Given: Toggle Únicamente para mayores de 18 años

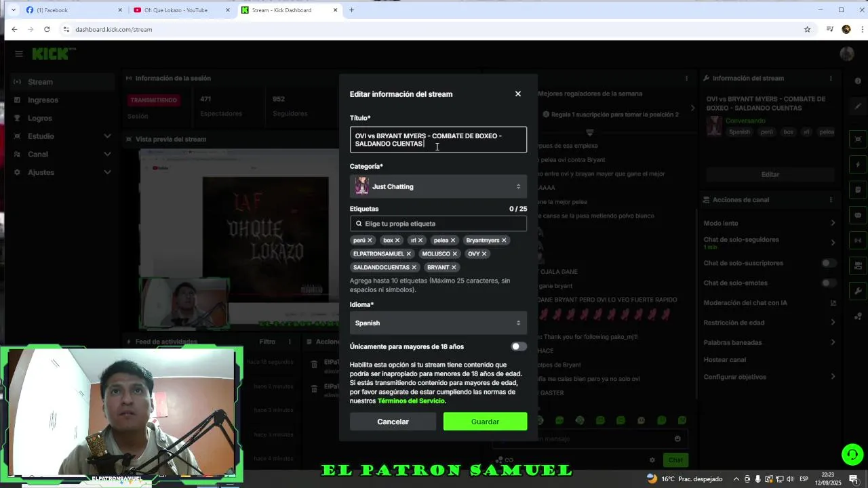Looking at the screenshot, I should [x=519, y=346].
